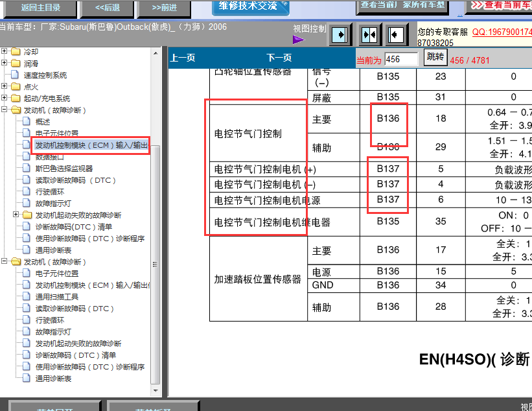The image size is (532, 411).
Task: Click the tree panel scrollbar thumb
Action: 155,266
